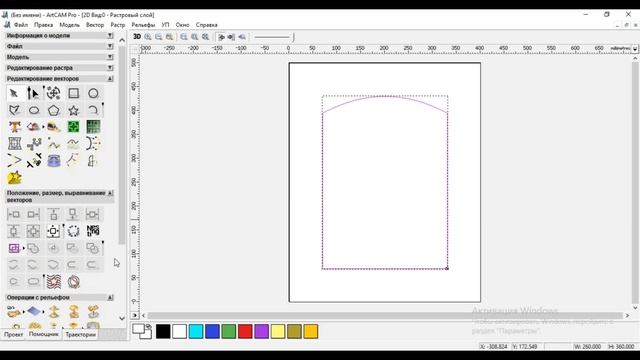The height and width of the screenshot is (360, 640).
Task: Click the side panel scroll-down arrow
Action: [122, 318]
